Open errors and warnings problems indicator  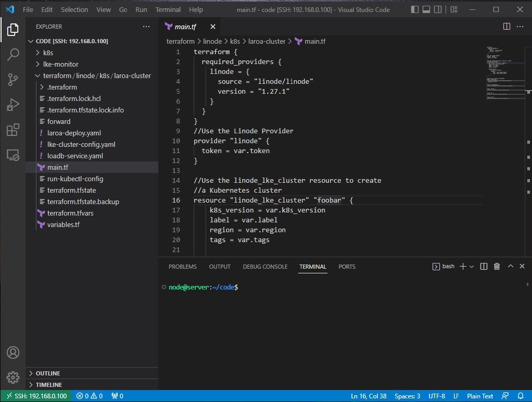(90, 396)
